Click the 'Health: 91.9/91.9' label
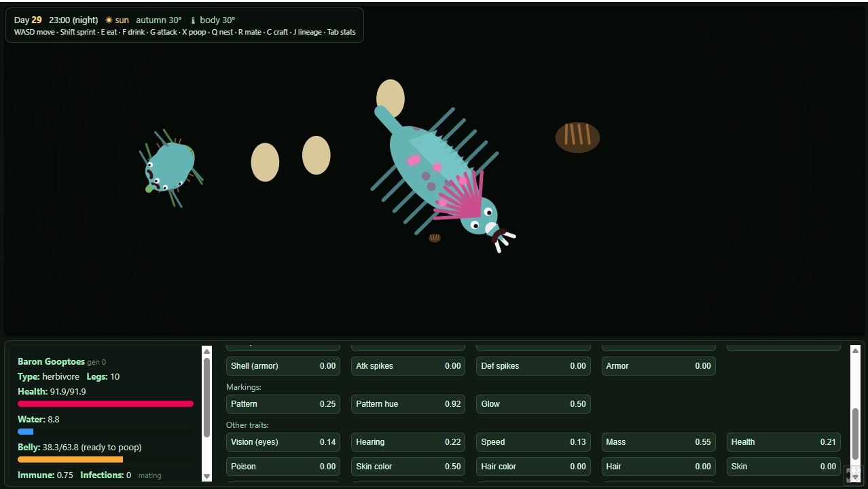Image resolution: width=868 pixels, height=489 pixels. click(x=52, y=392)
